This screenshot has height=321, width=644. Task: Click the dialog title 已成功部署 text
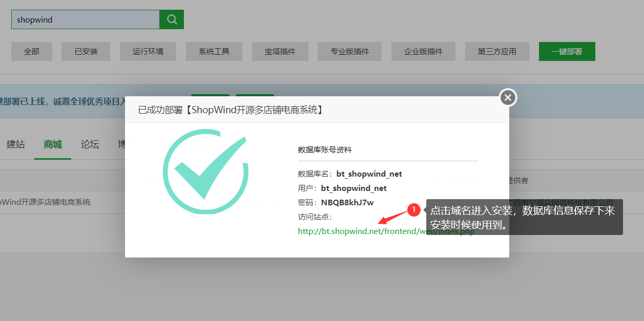[x=231, y=110]
